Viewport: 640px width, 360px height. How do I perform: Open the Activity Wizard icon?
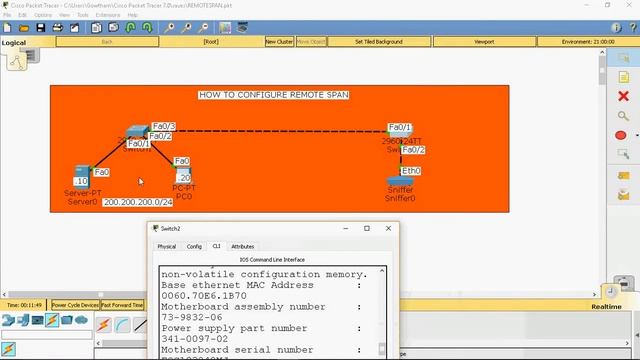75,28
